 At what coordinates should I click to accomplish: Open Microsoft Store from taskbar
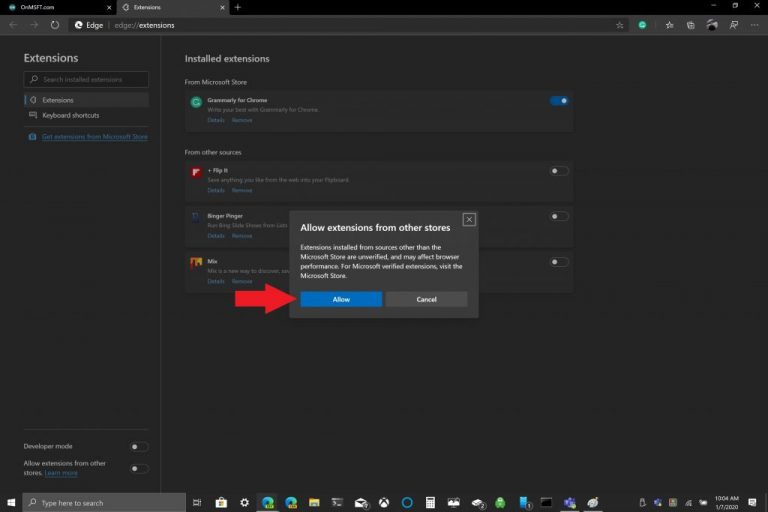[221, 503]
